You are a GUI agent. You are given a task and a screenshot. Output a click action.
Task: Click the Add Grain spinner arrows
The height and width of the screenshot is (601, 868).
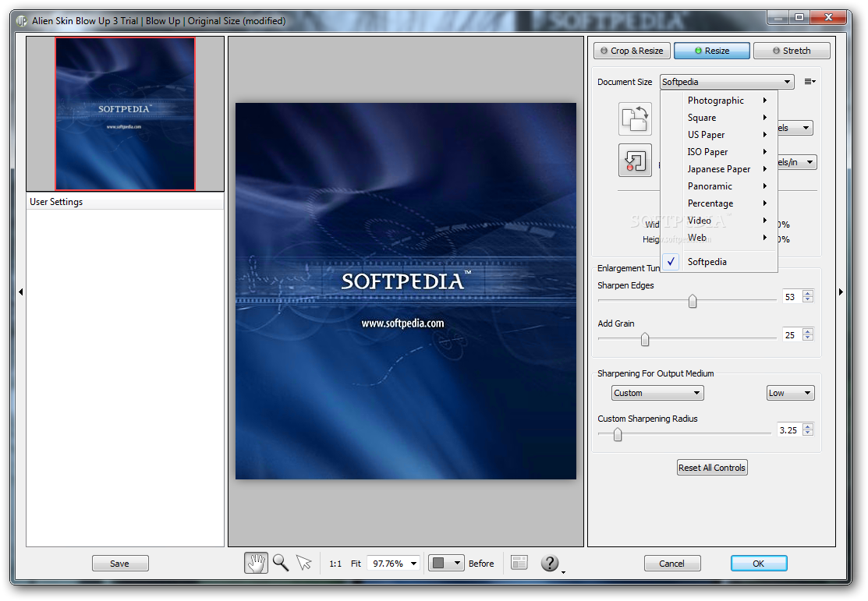pos(808,335)
